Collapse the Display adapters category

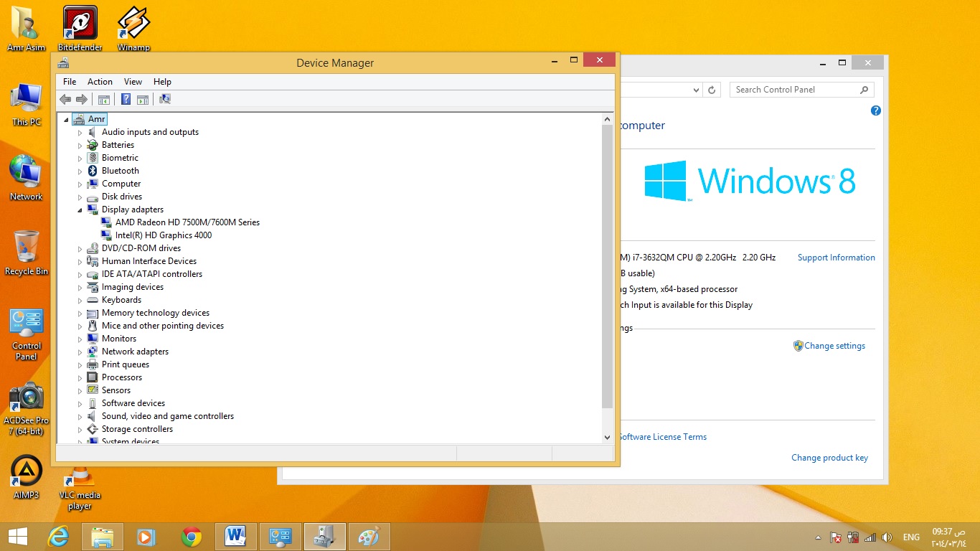[80, 209]
